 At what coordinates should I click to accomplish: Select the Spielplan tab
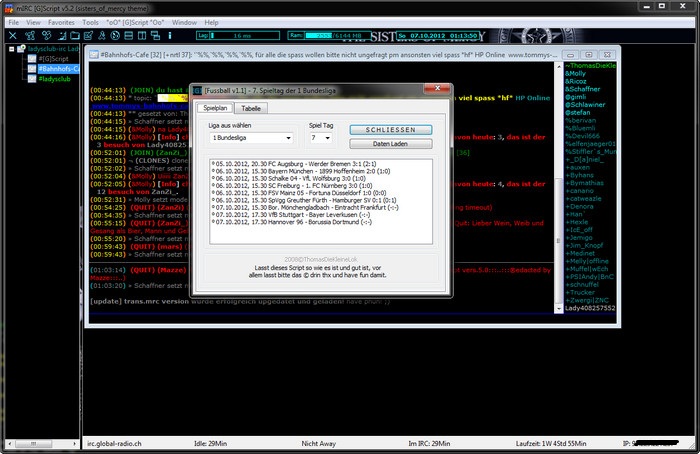tap(215, 108)
